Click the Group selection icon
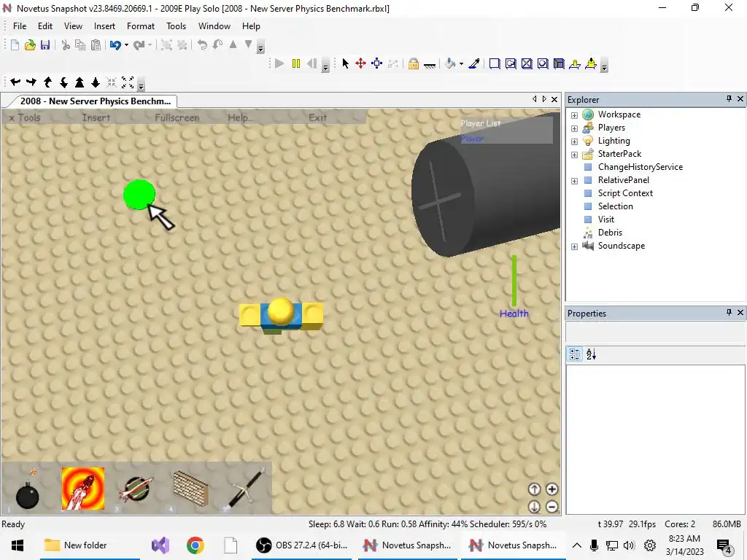747x560 pixels. (166, 44)
